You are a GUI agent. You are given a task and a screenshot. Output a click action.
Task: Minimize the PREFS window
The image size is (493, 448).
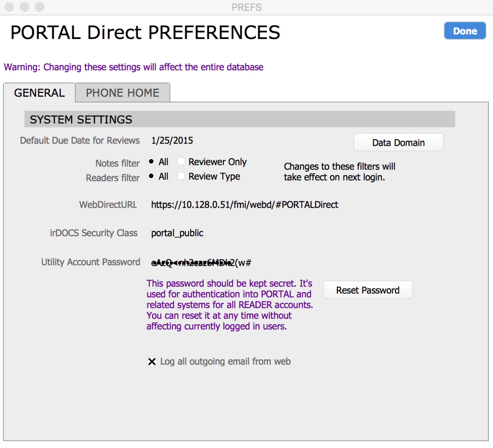point(24,7)
